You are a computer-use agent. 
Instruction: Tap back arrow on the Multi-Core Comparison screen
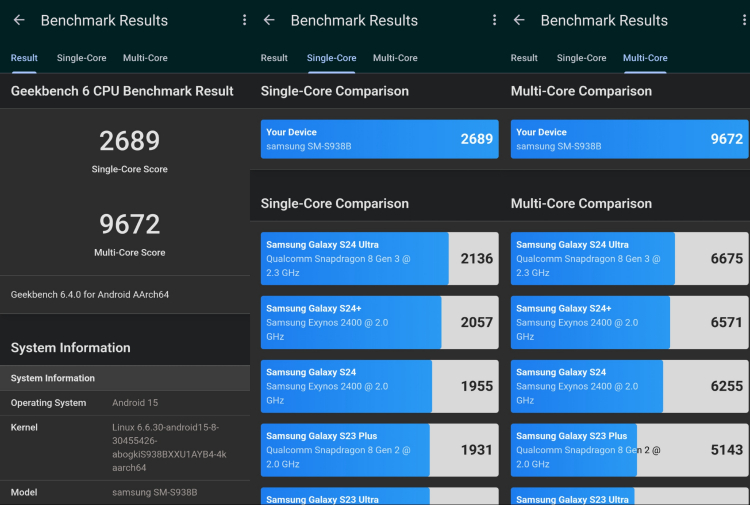click(x=518, y=20)
